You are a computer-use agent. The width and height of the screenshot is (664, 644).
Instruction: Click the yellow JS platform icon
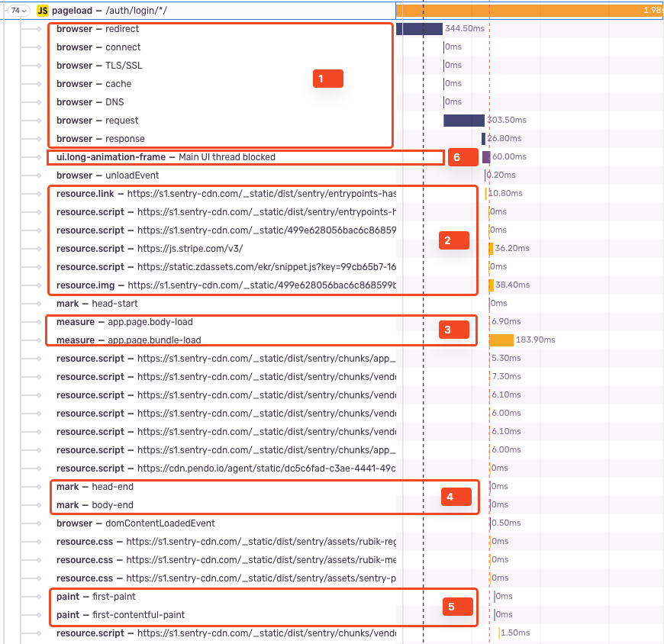pos(43,11)
